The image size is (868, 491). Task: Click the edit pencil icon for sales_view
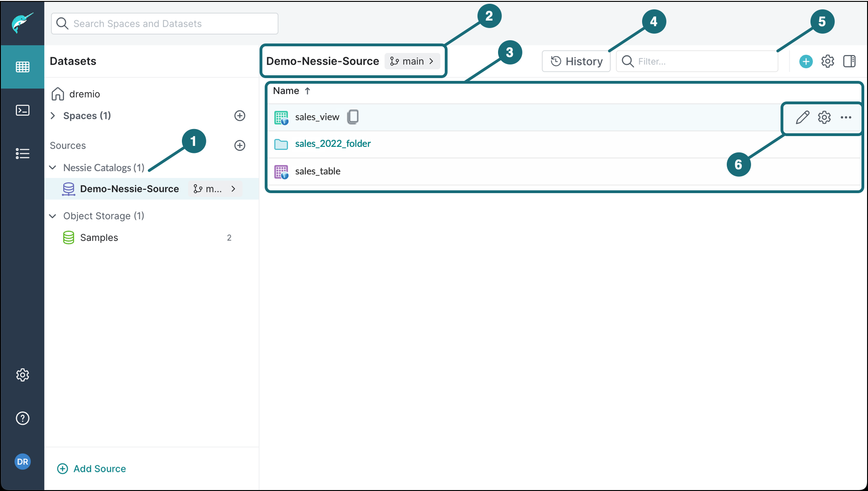pyautogui.click(x=803, y=117)
